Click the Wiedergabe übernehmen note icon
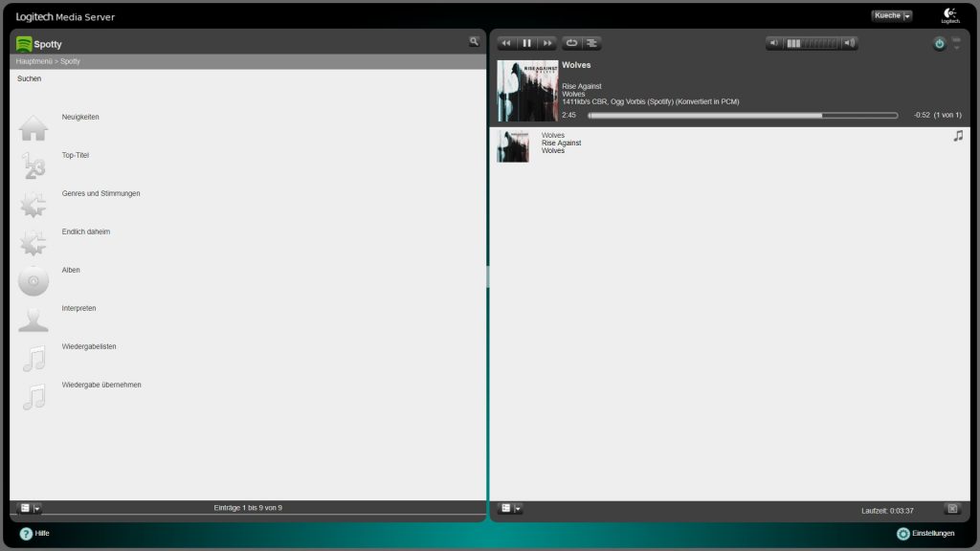The height and width of the screenshot is (551, 980). (x=33, y=396)
